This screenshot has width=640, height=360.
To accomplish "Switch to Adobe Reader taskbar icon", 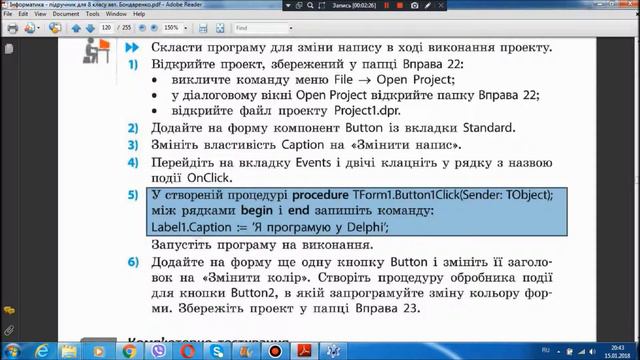I will (304, 351).
